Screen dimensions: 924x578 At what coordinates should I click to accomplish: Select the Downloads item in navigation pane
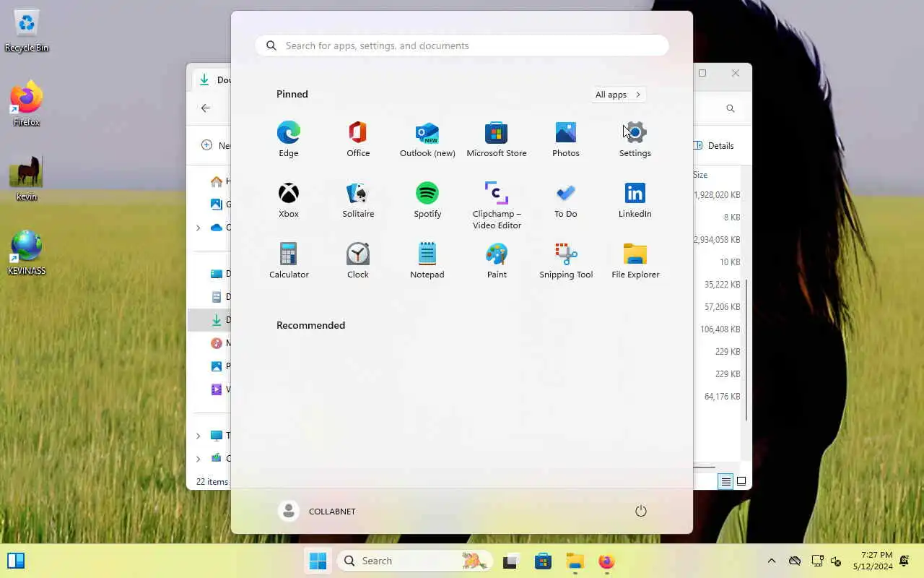(x=209, y=319)
